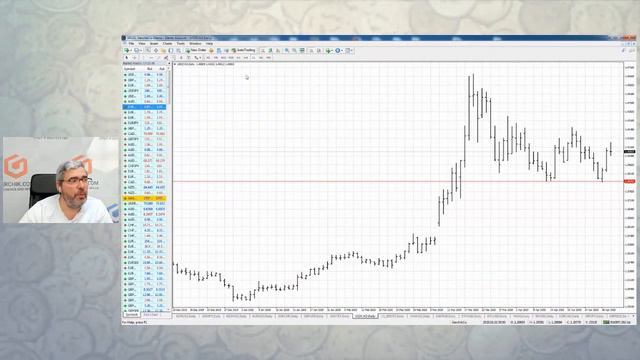Select EURJPY row in Market Watch
This screenshot has height=360, width=640.
144,122
